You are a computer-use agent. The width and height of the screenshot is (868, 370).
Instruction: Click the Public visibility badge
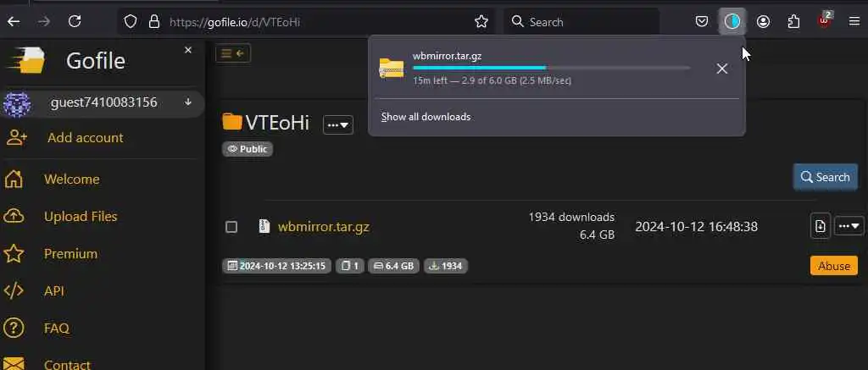click(248, 149)
